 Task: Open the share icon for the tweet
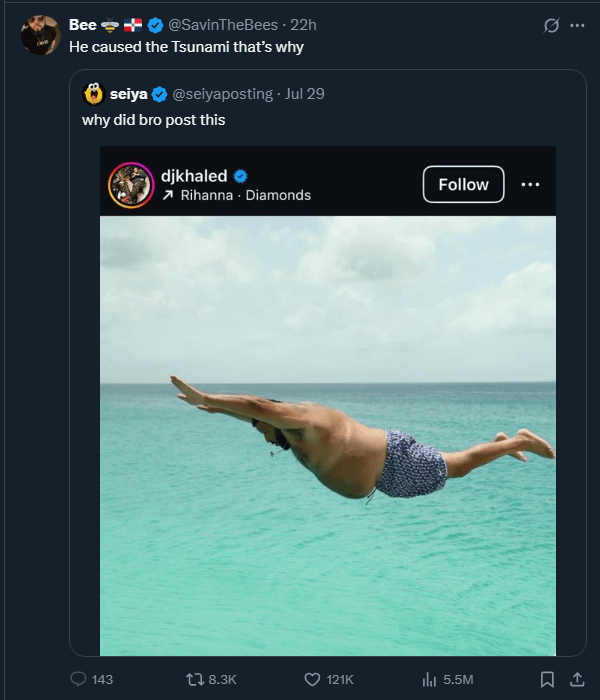pos(577,679)
